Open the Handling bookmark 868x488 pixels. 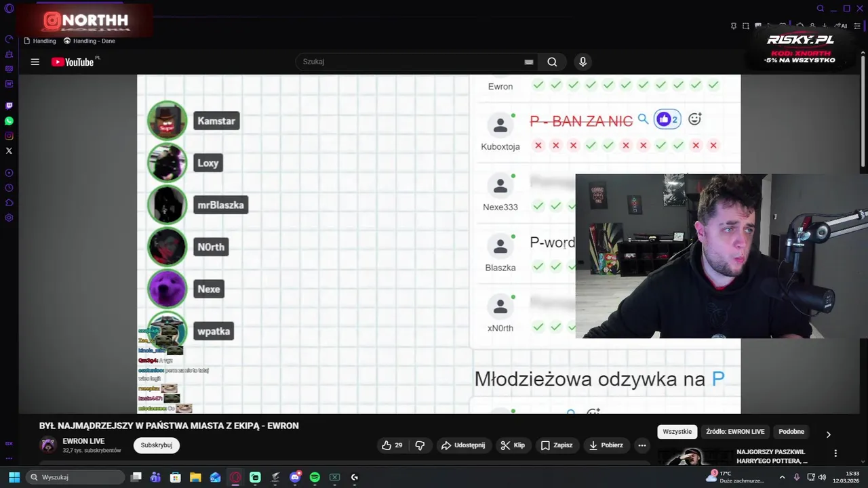point(40,41)
